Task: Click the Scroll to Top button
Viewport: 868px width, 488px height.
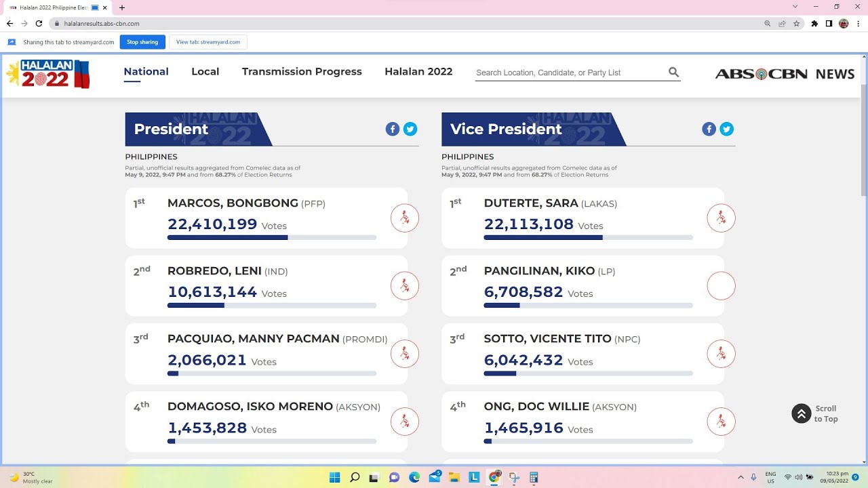Action: (x=815, y=413)
